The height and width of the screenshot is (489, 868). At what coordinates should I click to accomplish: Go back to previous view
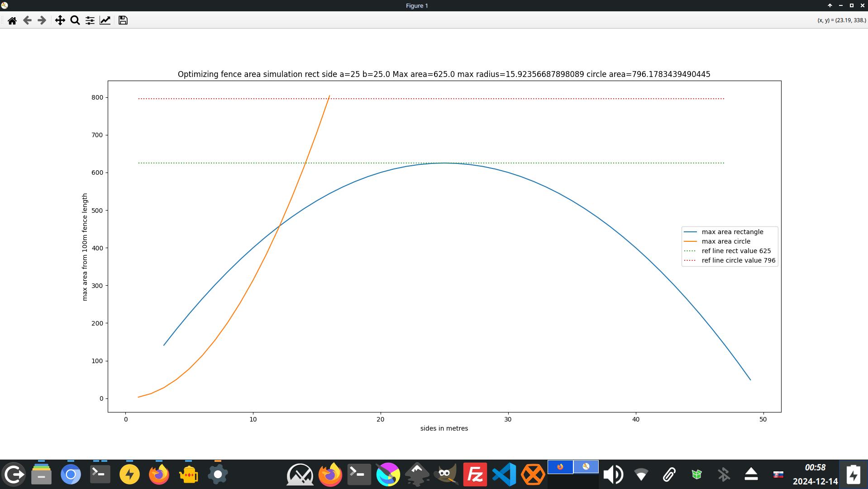coord(27,20)
